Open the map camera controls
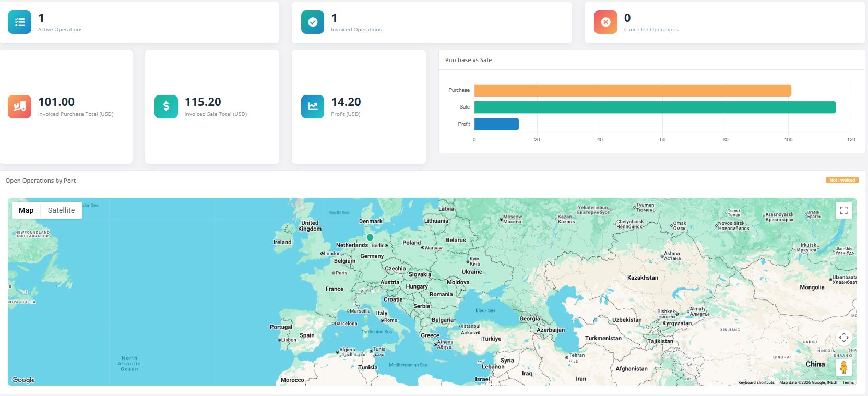 click(x=843, y=338)
